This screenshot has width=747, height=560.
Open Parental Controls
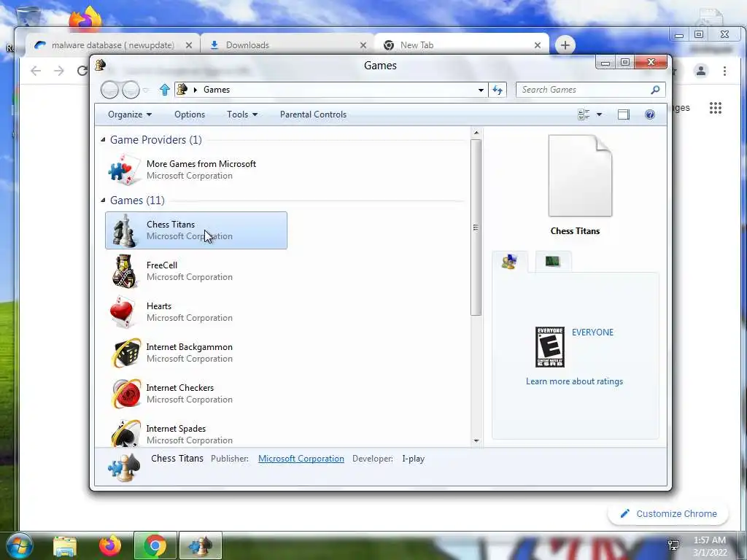[x=313, y=114]
